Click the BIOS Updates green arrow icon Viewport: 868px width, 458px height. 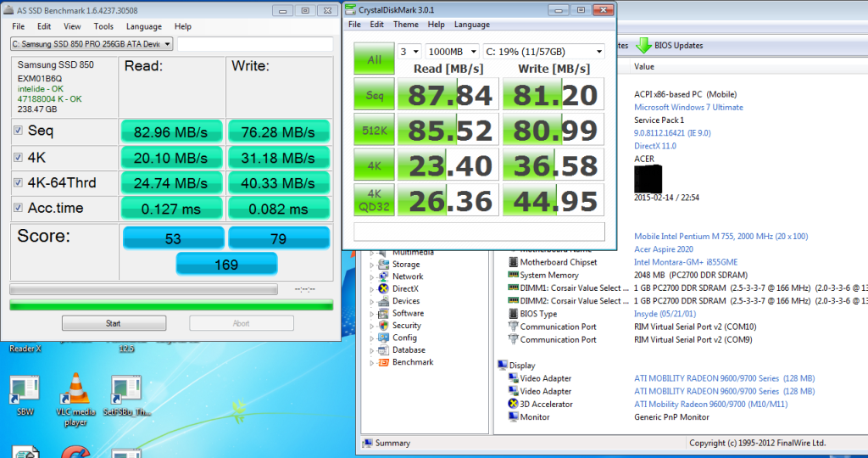coord(643,46)
